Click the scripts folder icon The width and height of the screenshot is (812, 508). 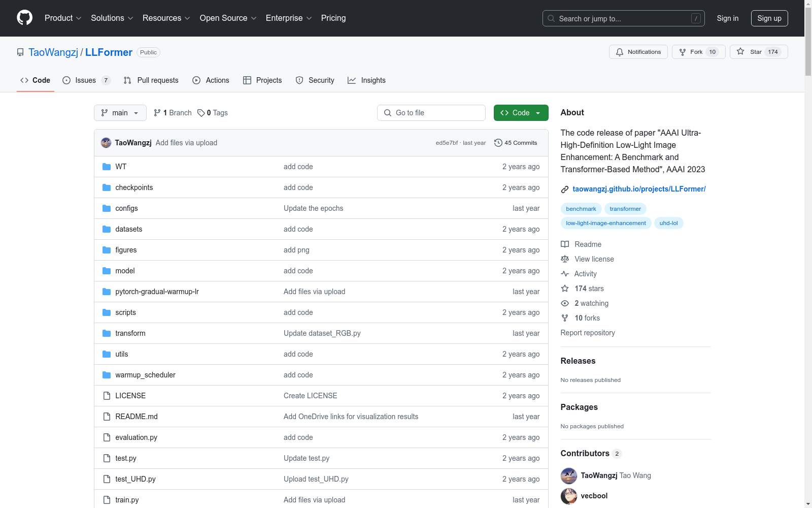[x=107, y=312]
